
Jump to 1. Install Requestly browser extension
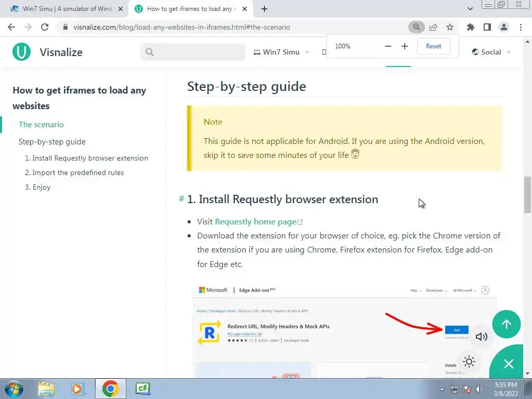[87, 158]
